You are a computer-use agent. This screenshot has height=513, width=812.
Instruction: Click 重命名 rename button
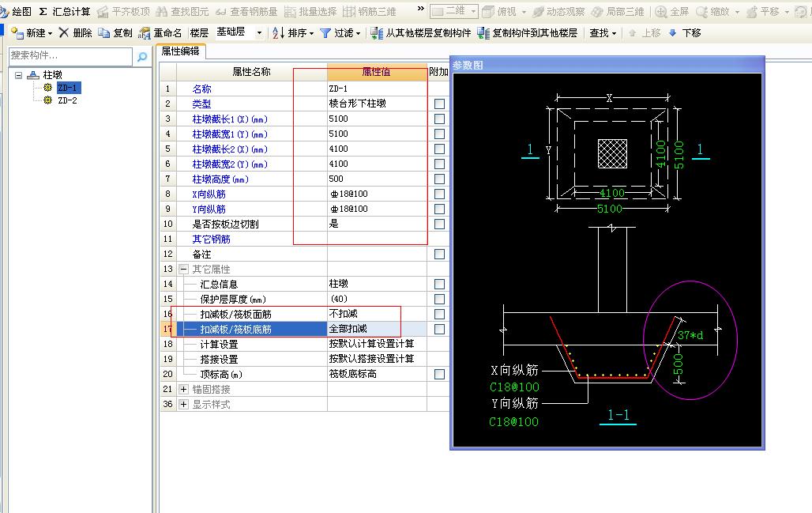tap(160, 33)
